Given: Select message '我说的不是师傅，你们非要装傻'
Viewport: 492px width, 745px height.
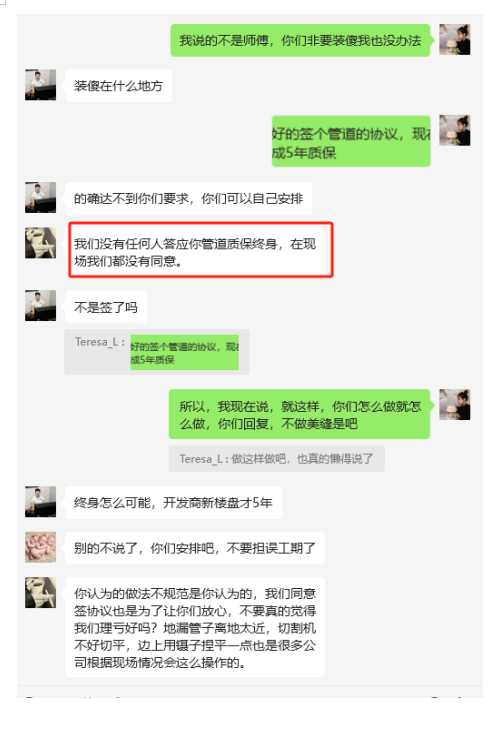Looking at the screenshot, I should pyautogui.click(x=300, y=40).
